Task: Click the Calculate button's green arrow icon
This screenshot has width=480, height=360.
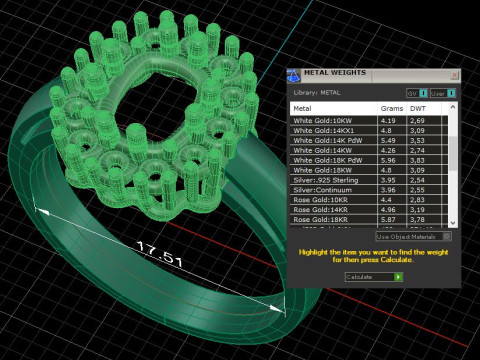Action: [398, 277]
